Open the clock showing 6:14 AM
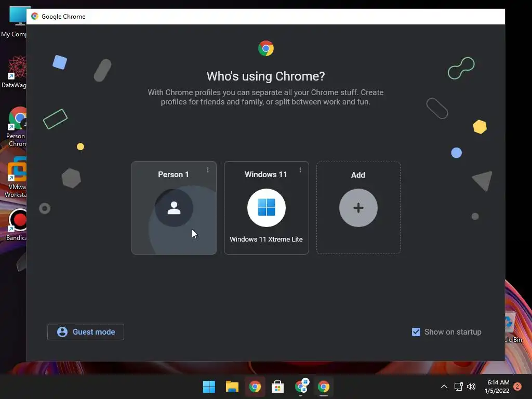Viewport: 532px width, 399px height. (x=497, y=387)
